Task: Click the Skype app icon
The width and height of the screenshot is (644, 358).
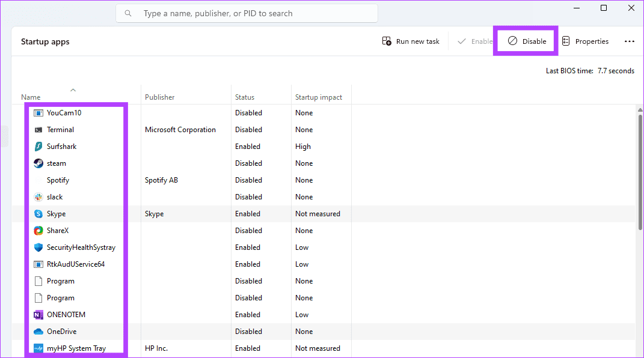Action: (38, 214)
